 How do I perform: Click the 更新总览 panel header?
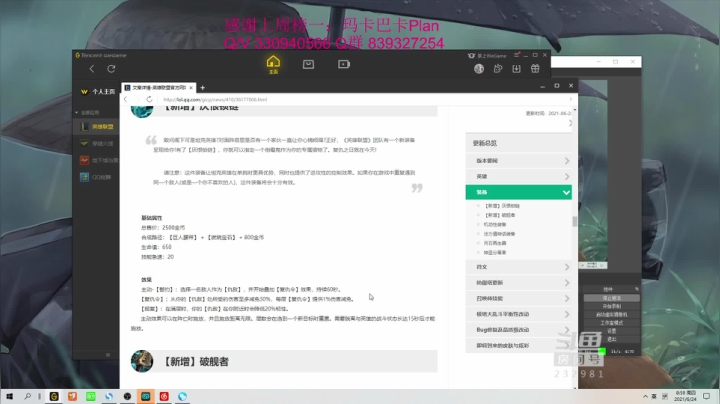point(518,143)
